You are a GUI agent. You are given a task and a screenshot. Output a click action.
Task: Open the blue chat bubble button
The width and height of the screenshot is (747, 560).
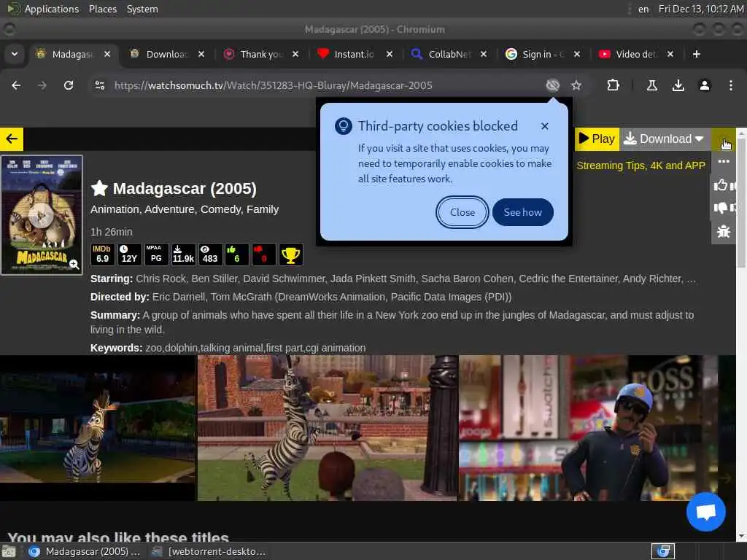(x=705, y=512)
